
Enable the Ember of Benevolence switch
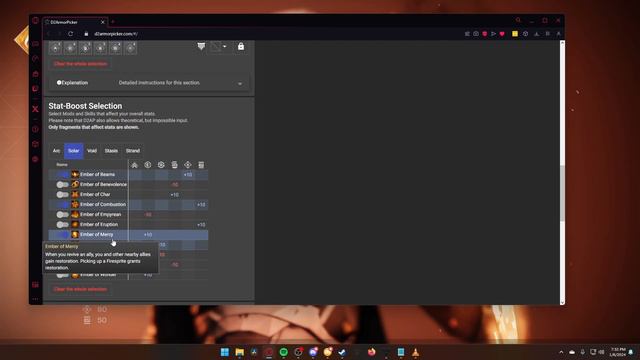[62, 184]
